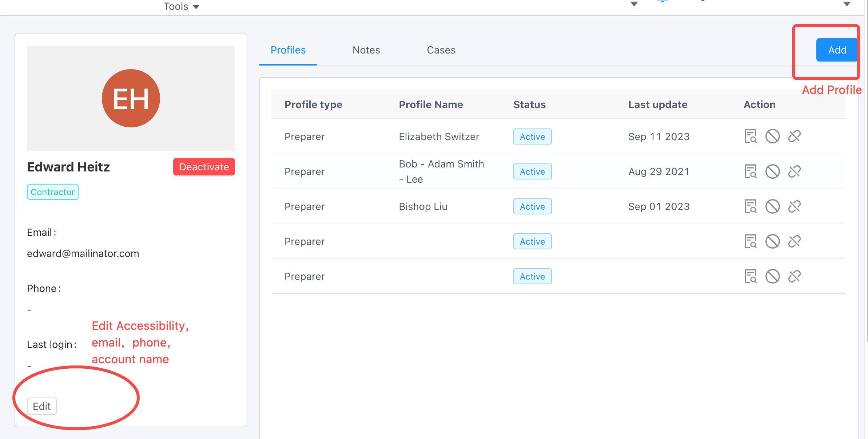View Elizabeth Switzer profile details icon
868x439 pixels.
(750, 137)
